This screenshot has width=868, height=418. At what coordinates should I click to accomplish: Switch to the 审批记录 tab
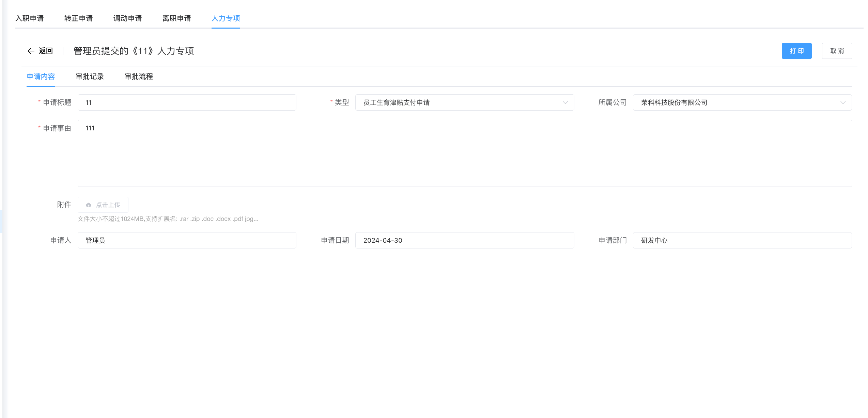click(90, 77)
